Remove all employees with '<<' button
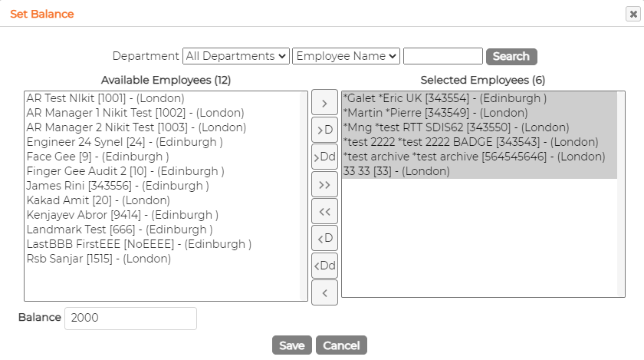The height and width of the screenshot is (360, 644). coord(324,211)
